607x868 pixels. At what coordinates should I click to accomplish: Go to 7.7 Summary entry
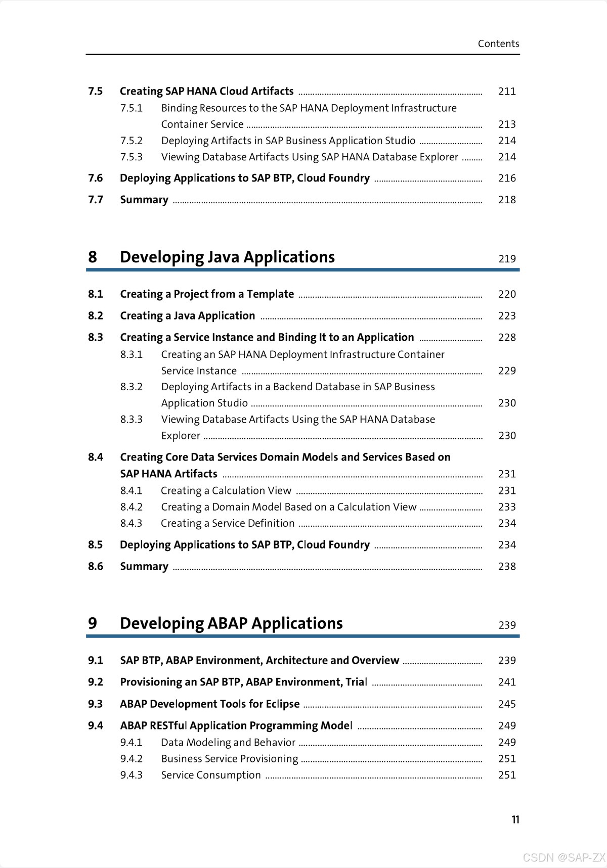pyautogui.click(x=144, y=200)
